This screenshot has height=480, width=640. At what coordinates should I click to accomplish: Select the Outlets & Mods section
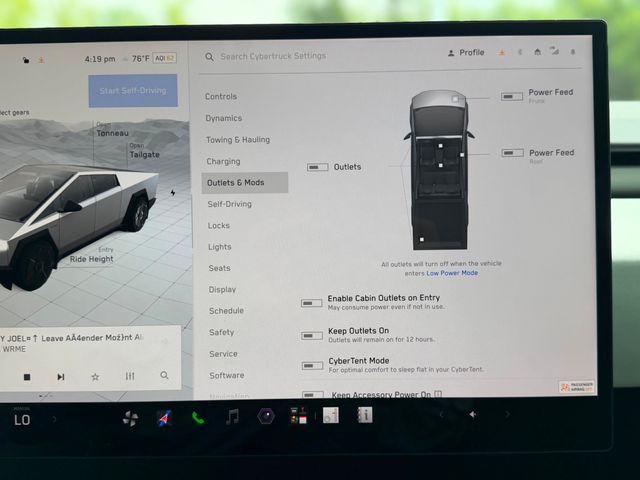[245, 182]
